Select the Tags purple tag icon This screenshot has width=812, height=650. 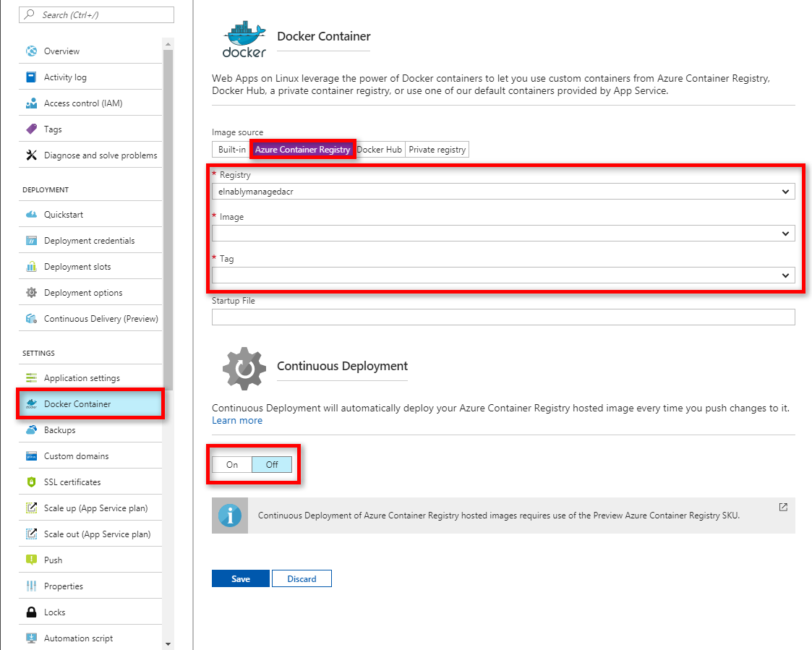pos(32,129)
